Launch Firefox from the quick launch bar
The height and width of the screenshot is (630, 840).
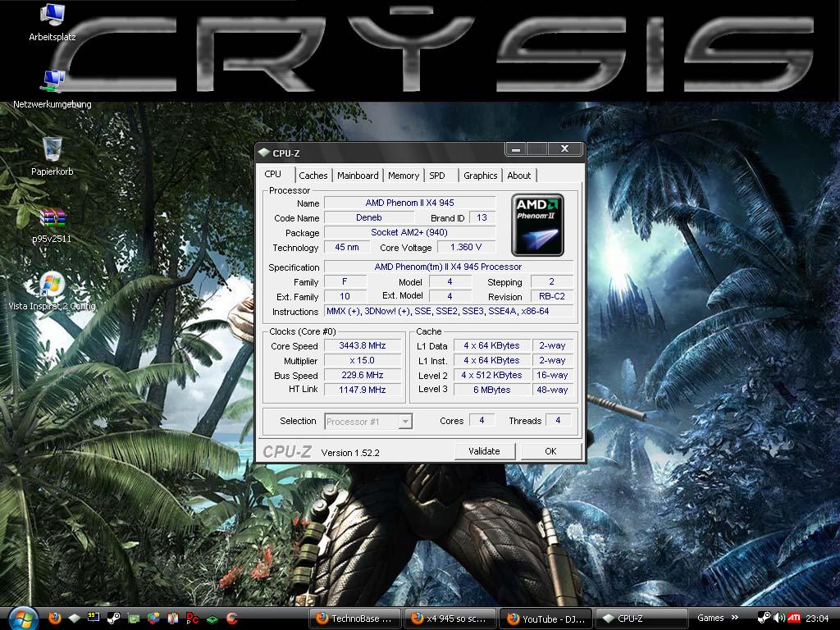pos(55,619)
